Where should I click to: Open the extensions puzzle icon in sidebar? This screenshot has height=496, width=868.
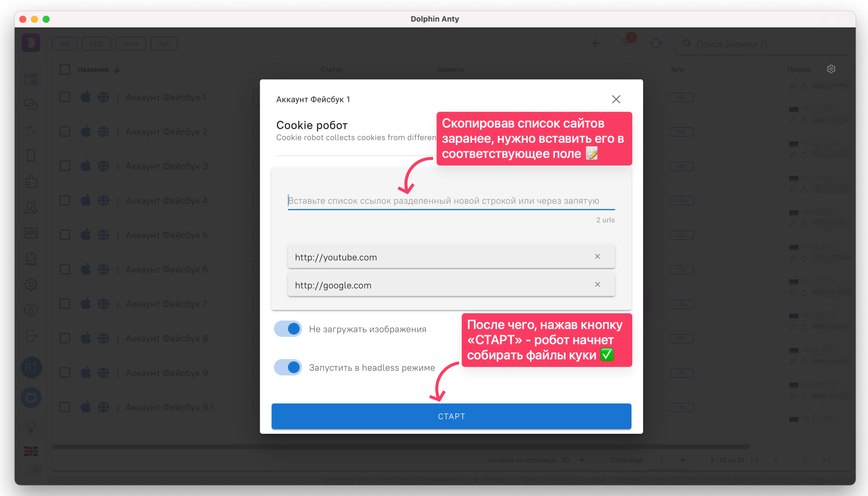click(31, 182)
